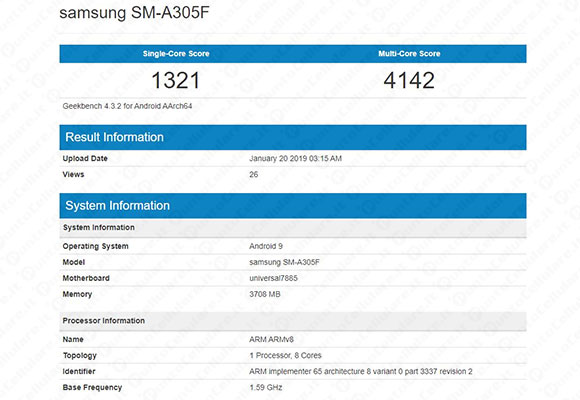The image size is (580, 400).
Task: Click the Identifier label
Action: tap(79, 372)
